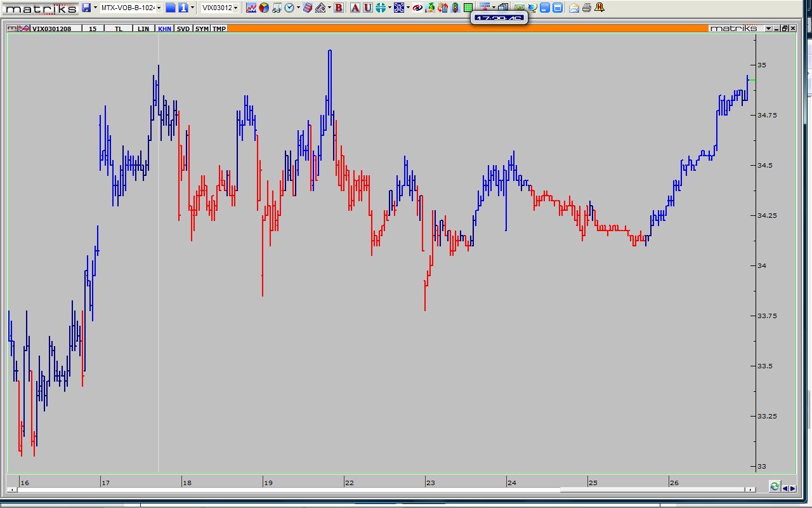Expand the VIX03012 symbol dropdown
Image resolution: width=812 pixels, height=508 pixels.
(x=235, y=8)
